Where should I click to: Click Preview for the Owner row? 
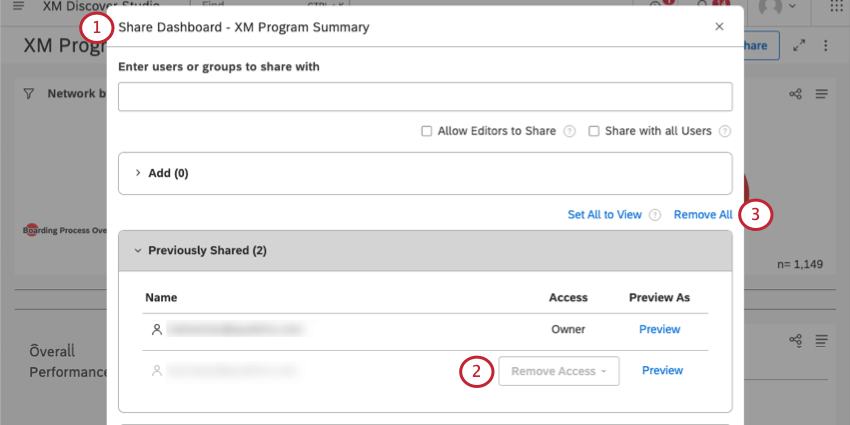pos(659,329)
